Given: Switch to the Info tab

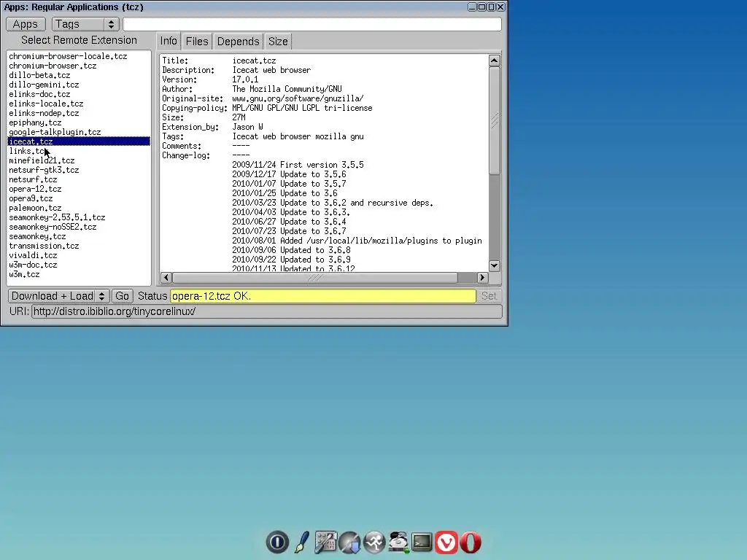Looking at the screenshot, I should [x=169, y=42].
